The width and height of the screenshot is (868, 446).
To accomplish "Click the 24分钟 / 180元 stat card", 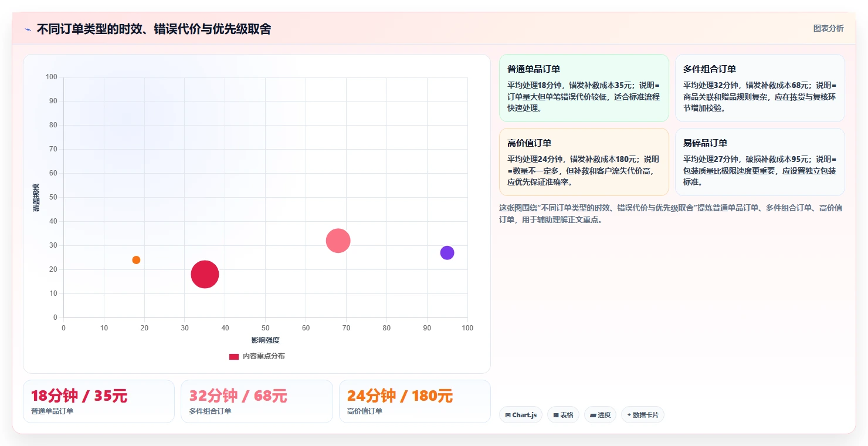I will click(415, 401).
